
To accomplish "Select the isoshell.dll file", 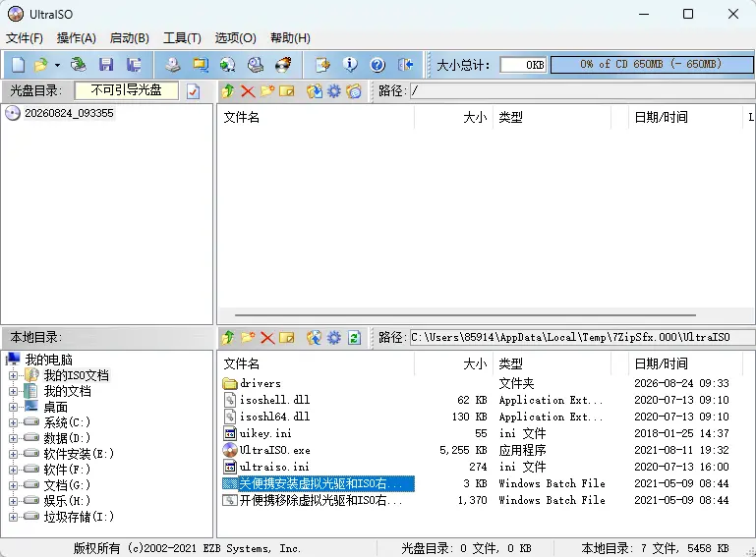I will coord(275,400).
